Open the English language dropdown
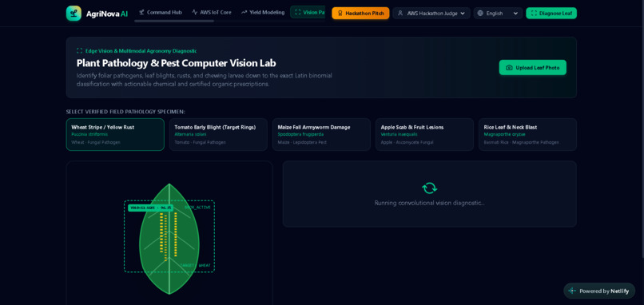 tap(499, 13)
